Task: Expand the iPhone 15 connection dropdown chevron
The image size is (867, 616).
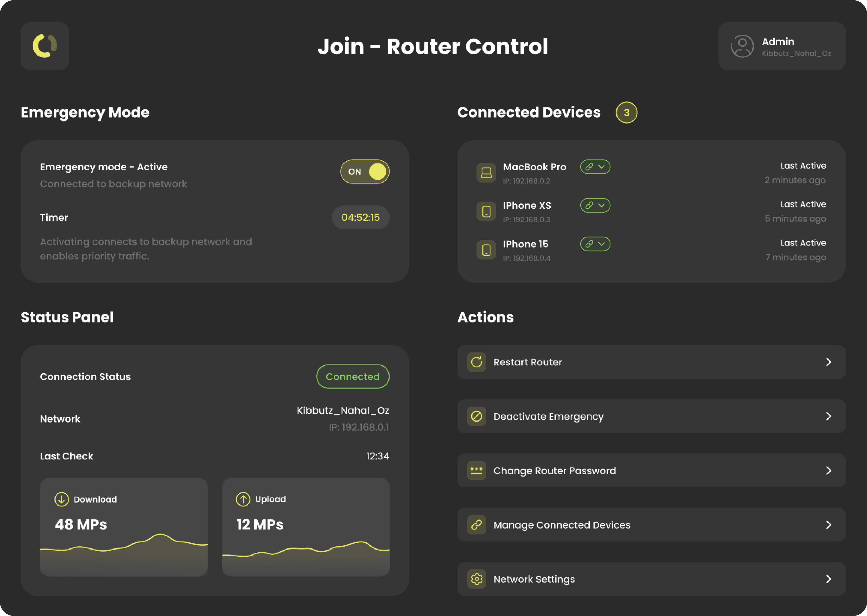Action: tap(602, 244)
